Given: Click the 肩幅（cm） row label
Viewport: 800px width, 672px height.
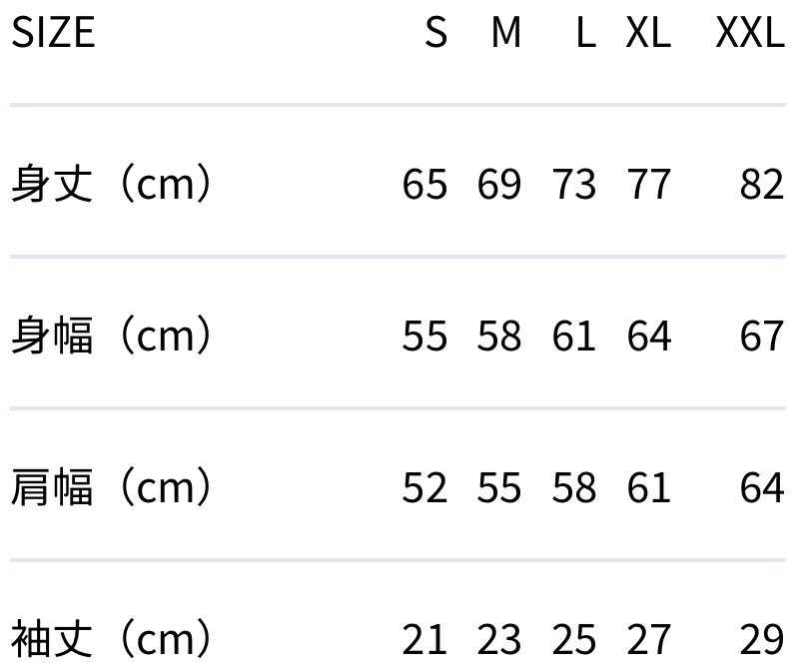Looking at the screenshot, I should (112, 488).
